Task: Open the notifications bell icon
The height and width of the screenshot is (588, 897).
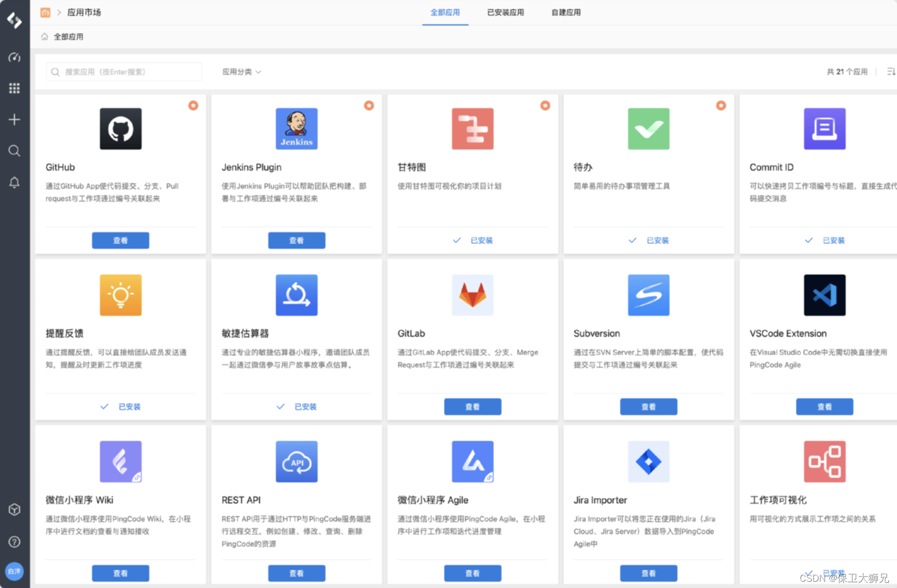Action: tap(15, 182)
